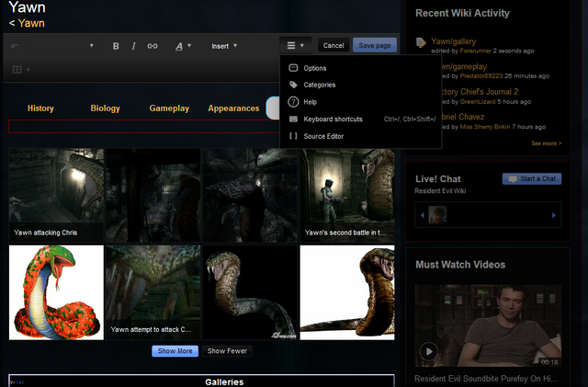Follow the Yawn parent page link
This screenshot has height=387, width=588.
[x=31, y=23]
